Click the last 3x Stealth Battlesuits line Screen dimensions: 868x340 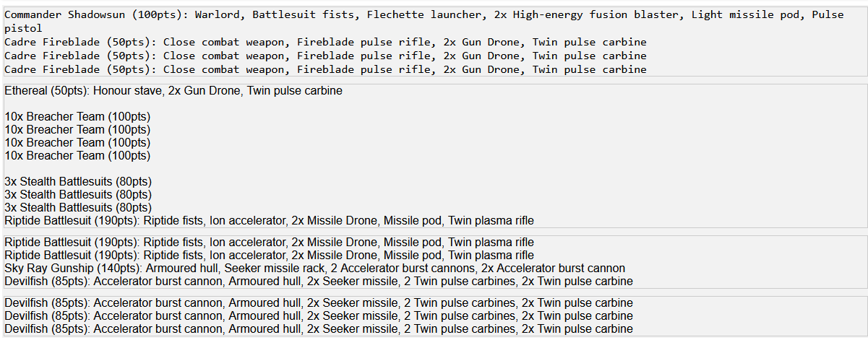(78, 208)
